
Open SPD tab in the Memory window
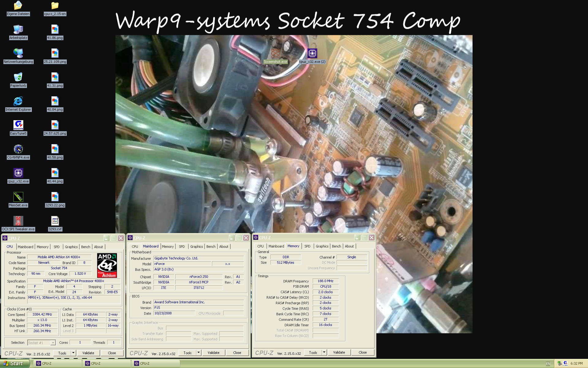307,246
